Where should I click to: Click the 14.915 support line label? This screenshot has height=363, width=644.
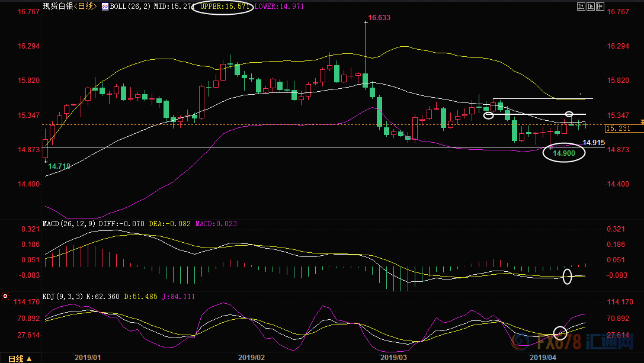tap(594, 143)
